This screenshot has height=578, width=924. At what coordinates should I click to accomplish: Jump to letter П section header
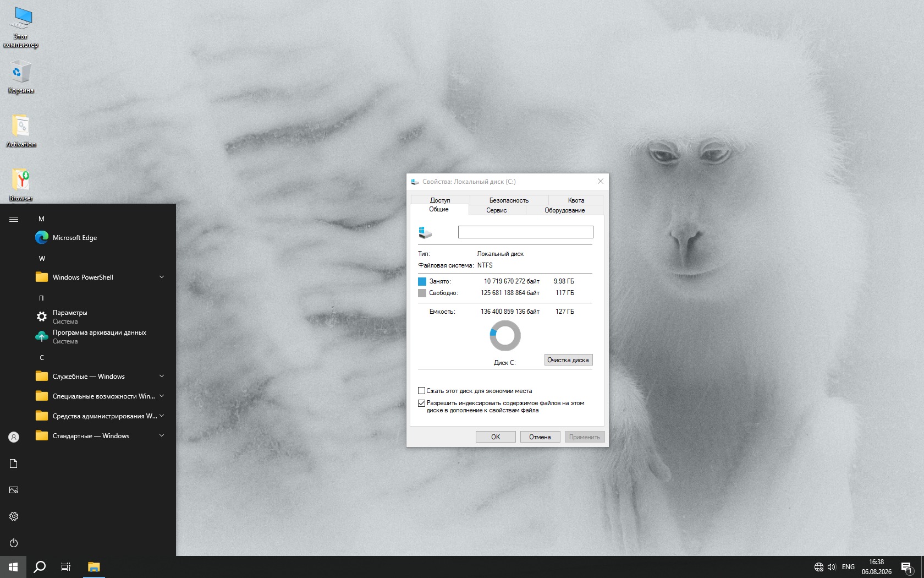pos(41,298)
